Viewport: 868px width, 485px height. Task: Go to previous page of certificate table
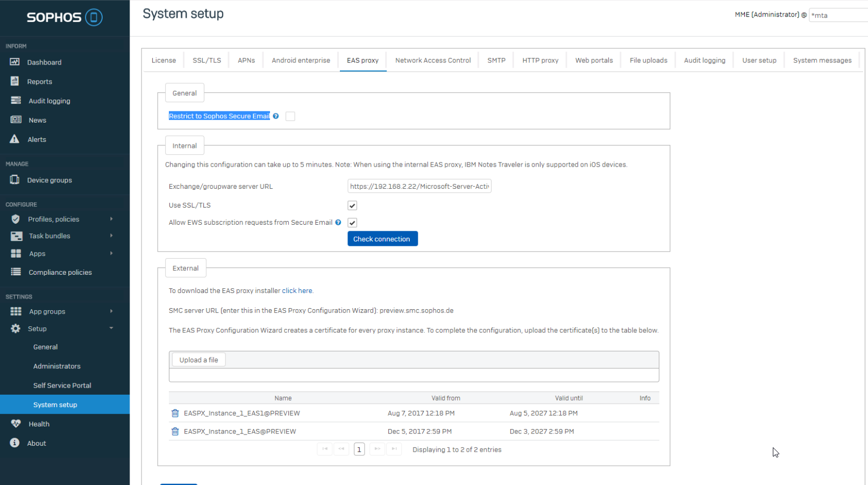(341, 449)
